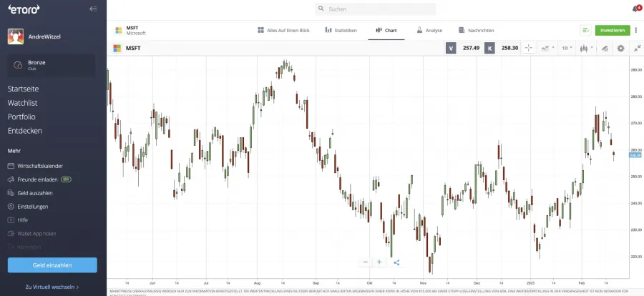Click the collapse fullscreen arrows icon

637,48
